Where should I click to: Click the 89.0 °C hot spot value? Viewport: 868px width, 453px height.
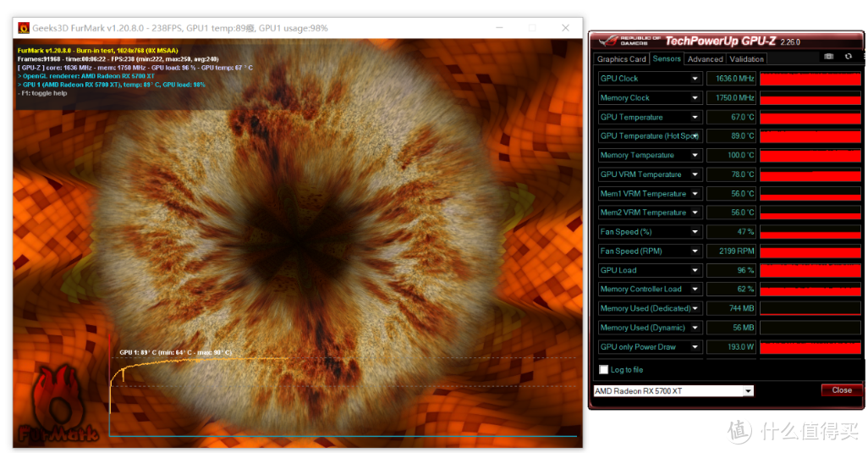732,136
